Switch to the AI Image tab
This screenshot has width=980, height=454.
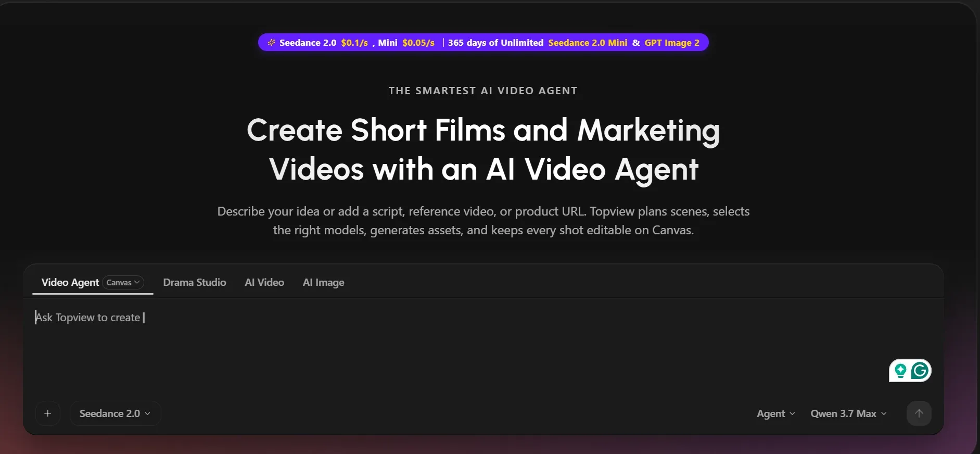click(323, 282)
